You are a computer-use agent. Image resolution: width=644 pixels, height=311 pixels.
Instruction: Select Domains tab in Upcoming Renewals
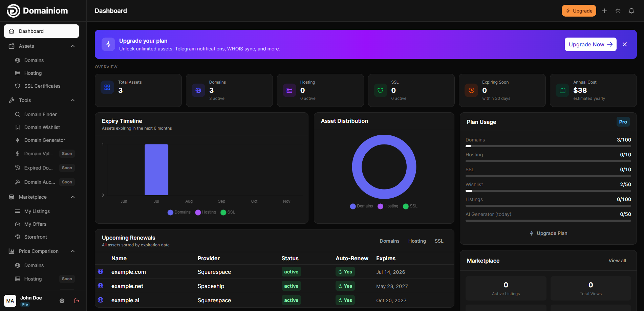(x=390, y=241)
